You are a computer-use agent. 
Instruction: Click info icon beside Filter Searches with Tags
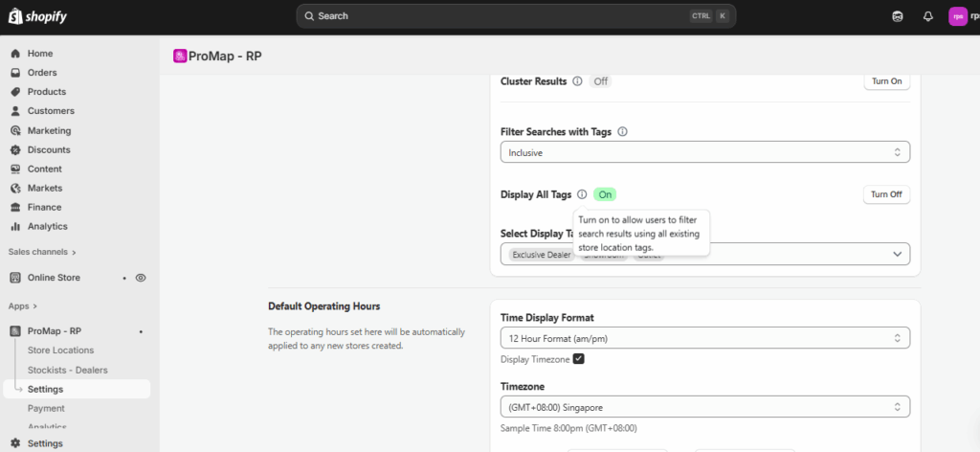[x=622, y=131]
